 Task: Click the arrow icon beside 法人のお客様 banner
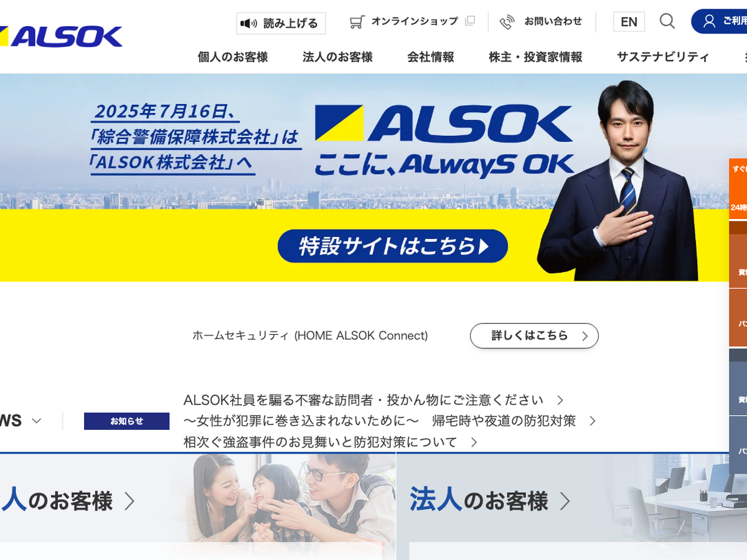click(x=565, y=501)
